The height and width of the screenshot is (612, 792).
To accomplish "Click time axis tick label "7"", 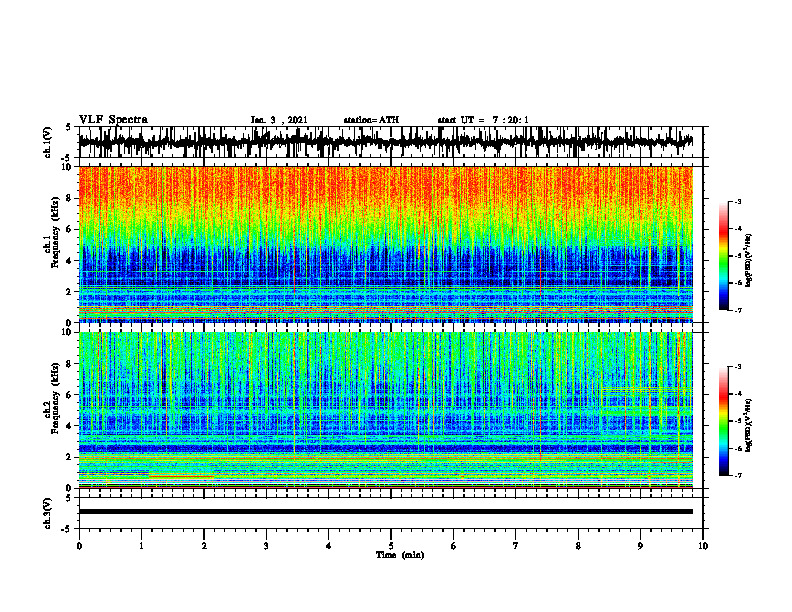I will pyautogui.click(x=516, y=546).
